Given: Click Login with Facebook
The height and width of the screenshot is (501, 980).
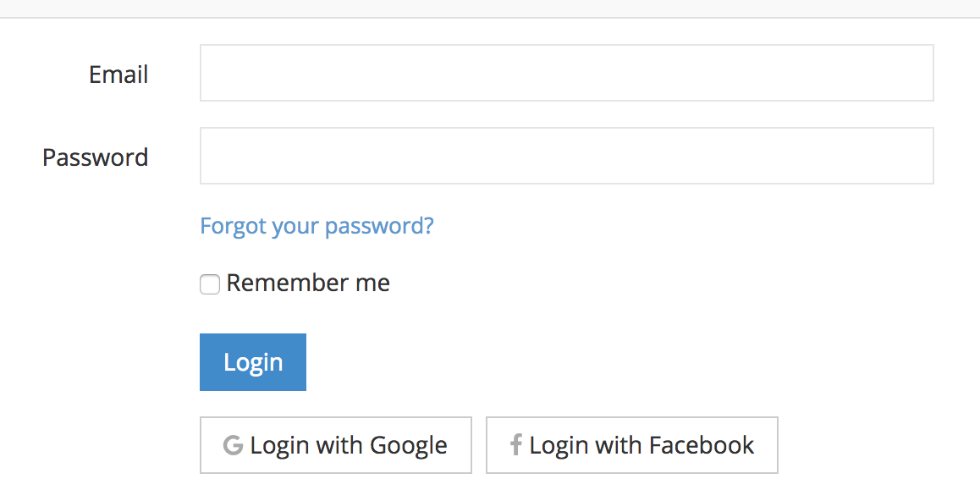Looking at the screenshot, I should [631, 444].
